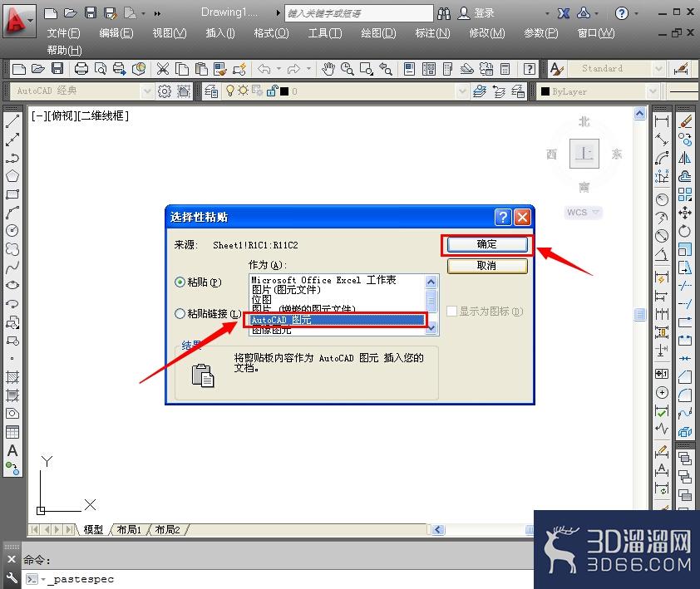Click the black layer color swatch
This screenshot has width=700, height=589.
pos(284,91)
